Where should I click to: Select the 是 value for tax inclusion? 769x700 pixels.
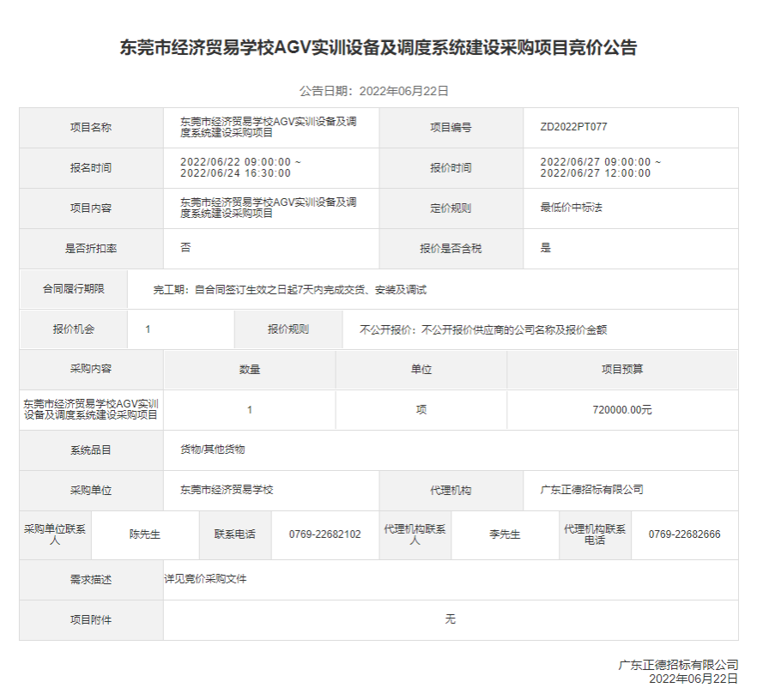click(545, 248)
